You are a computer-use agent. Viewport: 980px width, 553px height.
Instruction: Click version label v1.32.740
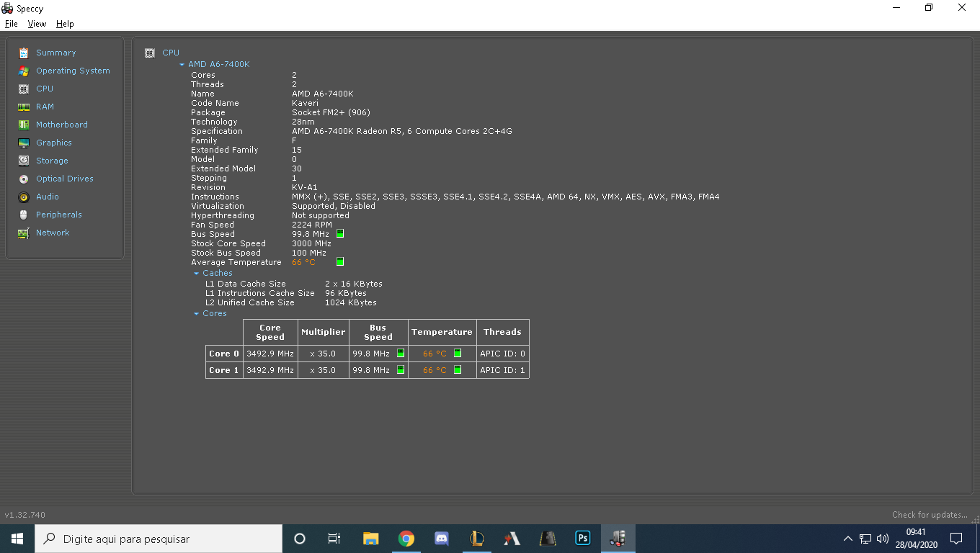[x=25, y=515]
